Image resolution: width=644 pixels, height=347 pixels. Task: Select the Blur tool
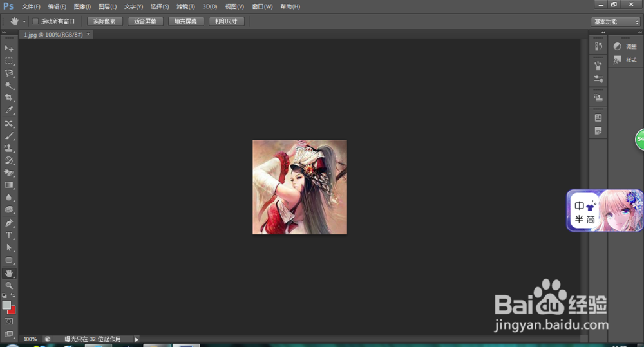pyautogui.click(x=8, y=198)
